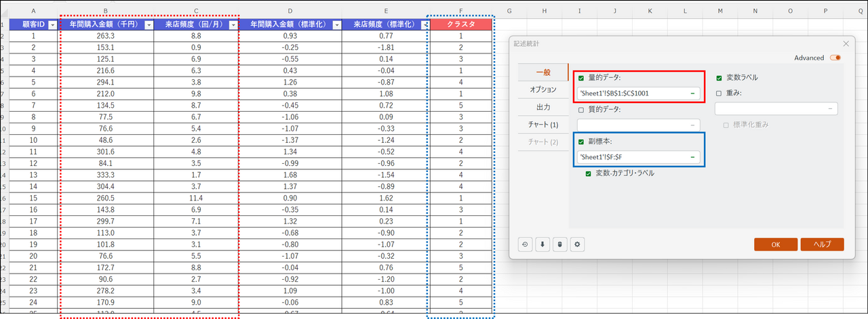This screenshot has height=319, width=868.
Task: Check the 重み checkbox
Action: pyautogui.click(x=719, y=93)
